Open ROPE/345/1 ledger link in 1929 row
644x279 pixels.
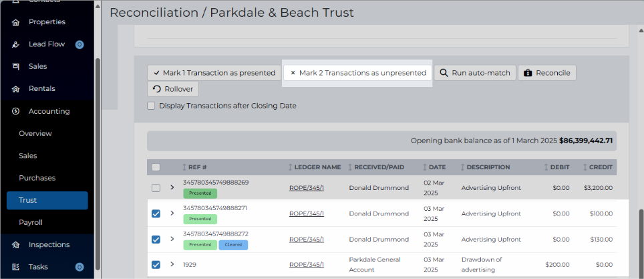pos(307,264)
